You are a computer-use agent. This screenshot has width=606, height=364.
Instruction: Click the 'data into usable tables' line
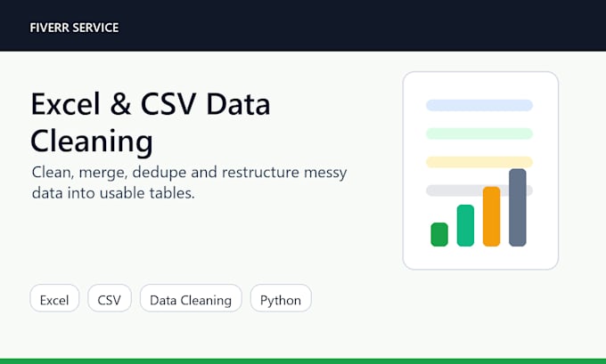(113, 193)
